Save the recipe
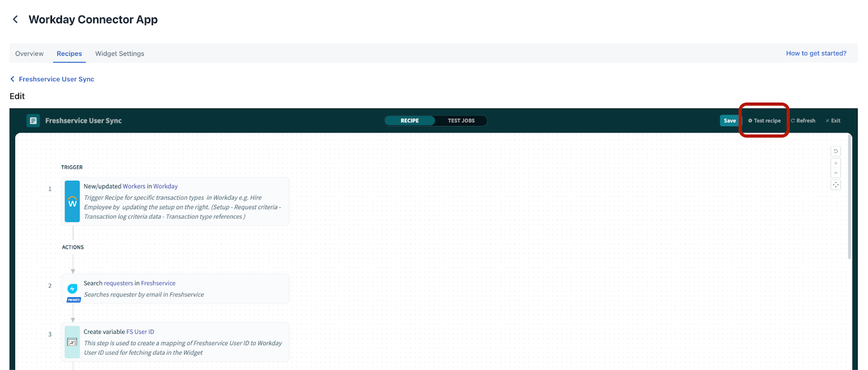The height and width of the screenshot is (370, 868). [x=730, y=120]
